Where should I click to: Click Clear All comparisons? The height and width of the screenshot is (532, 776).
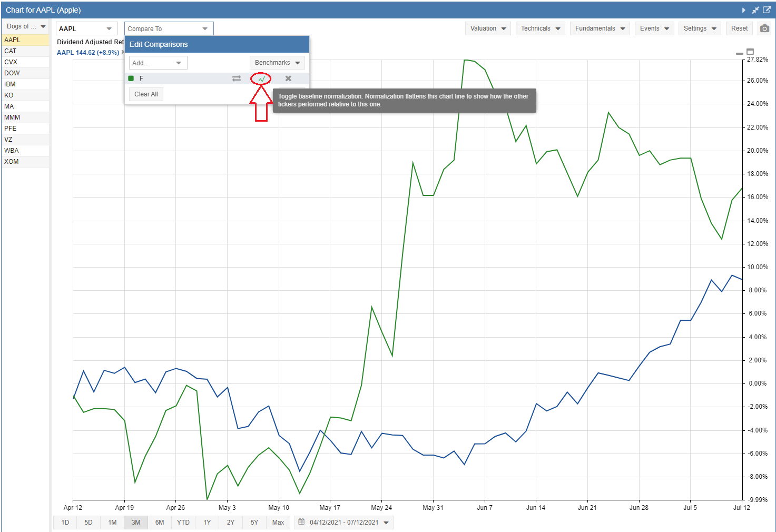[x=146, y=94]
